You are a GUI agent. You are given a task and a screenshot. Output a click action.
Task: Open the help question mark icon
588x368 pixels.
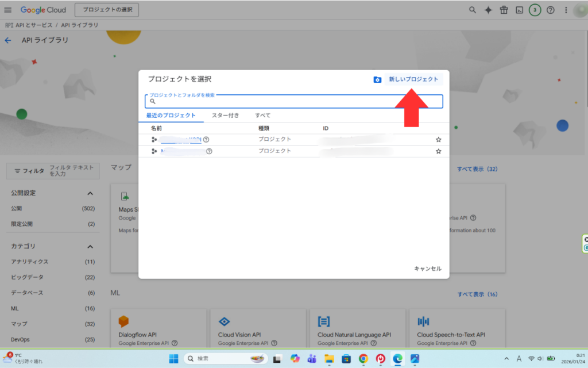(x=550, y=10)
